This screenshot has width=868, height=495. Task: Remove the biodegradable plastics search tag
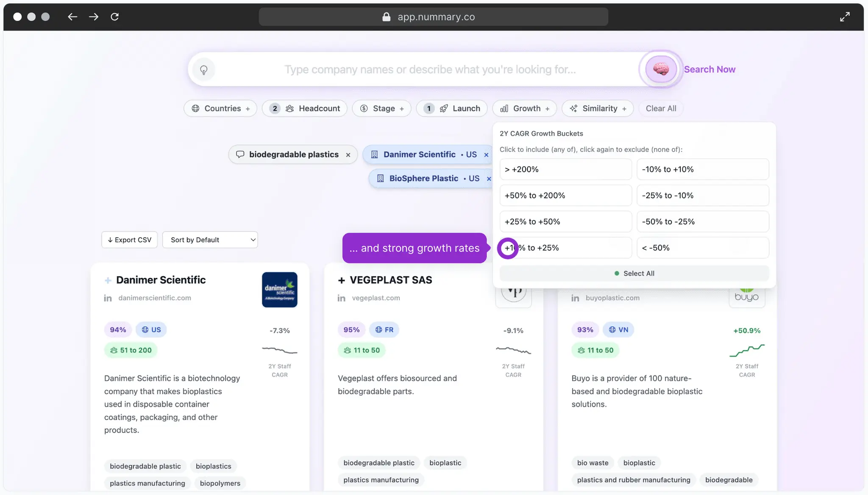(348, 155)
